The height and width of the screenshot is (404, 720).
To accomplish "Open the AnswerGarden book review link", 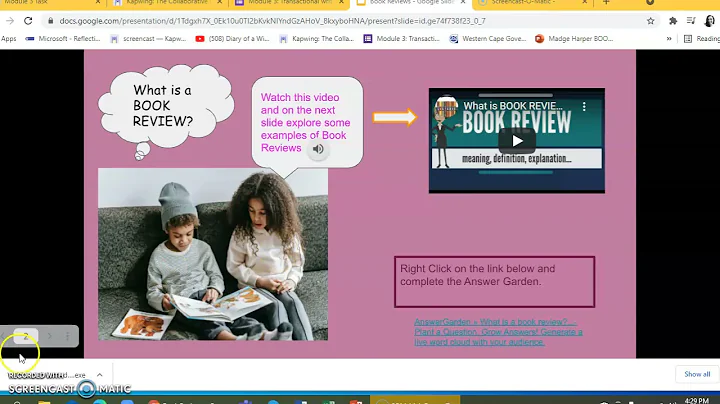I will pos(498,332).
